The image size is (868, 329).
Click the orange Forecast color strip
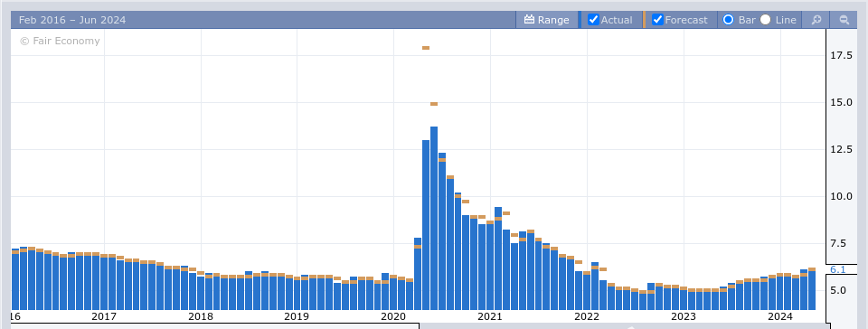coord(644,20)
